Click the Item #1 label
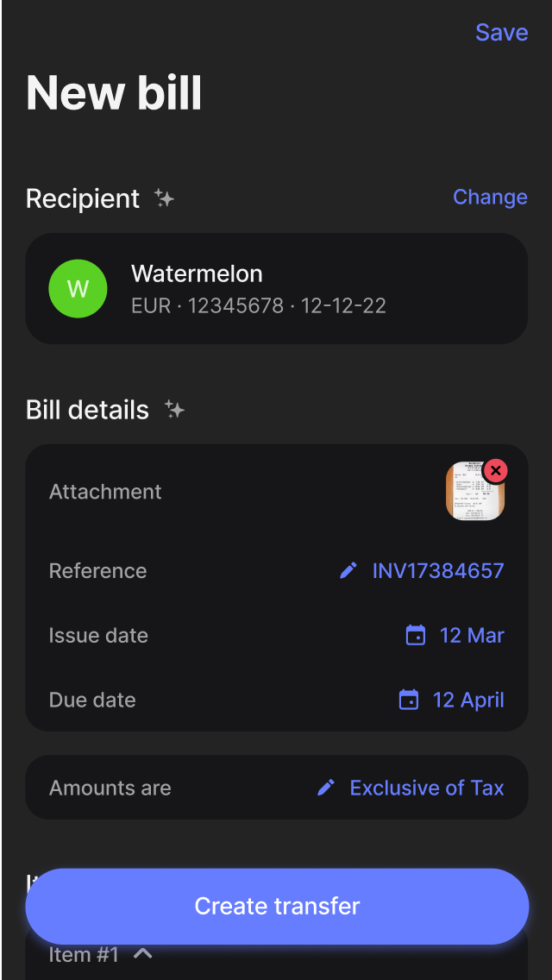 [84, 955]
